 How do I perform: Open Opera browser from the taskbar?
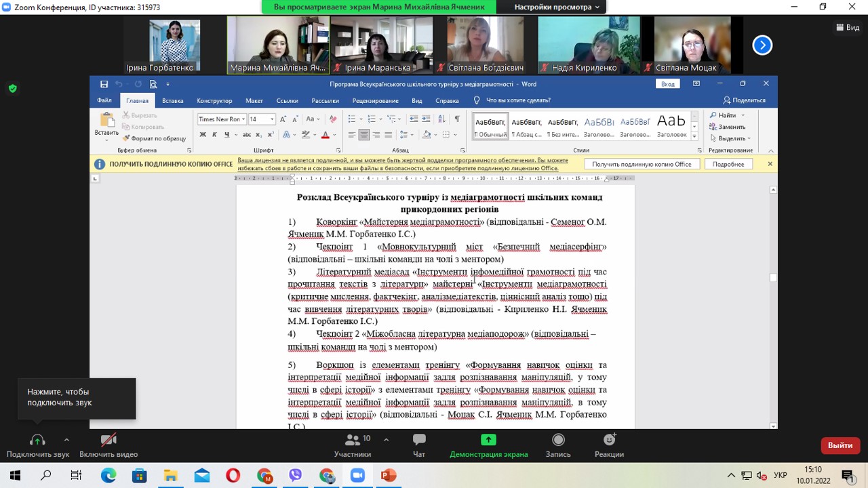tap(233, 475)
